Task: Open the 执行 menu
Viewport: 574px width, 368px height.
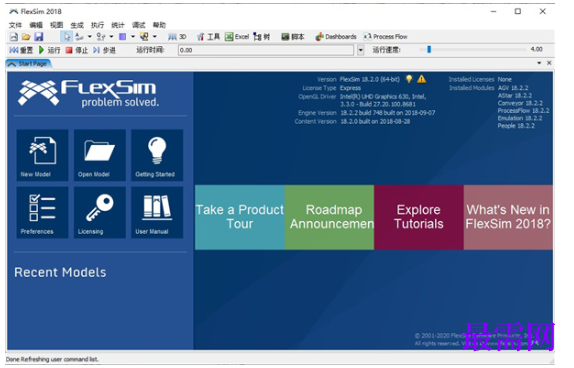Action: [x=97, y=25]
